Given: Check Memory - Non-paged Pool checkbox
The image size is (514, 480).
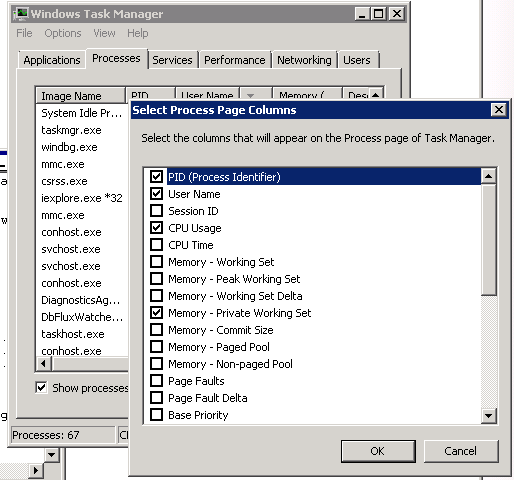Looking at the screenshot, I should pyautogui.click(x=156, y=364).
